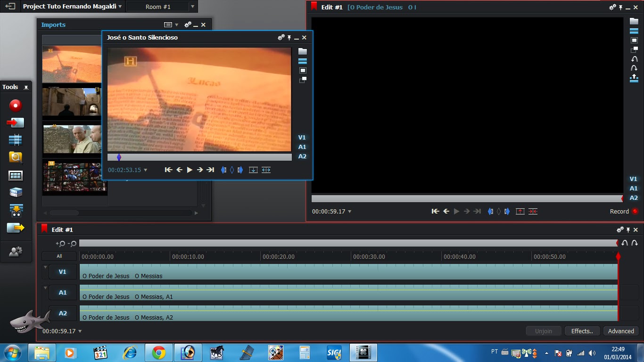Open settings gears in the Edit #1 viewer
Viewport: 644px width, 362px height.
tap(612, 7)
